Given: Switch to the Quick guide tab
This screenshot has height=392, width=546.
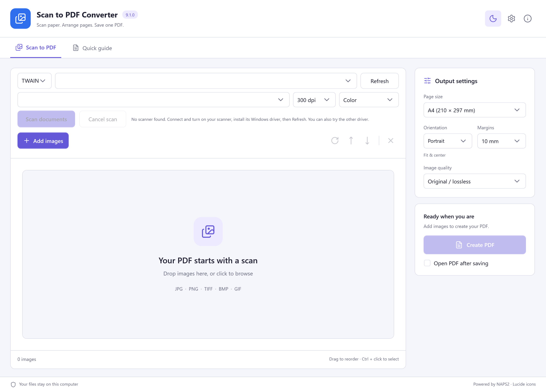Looking at the screenshot, I should 92,48.
